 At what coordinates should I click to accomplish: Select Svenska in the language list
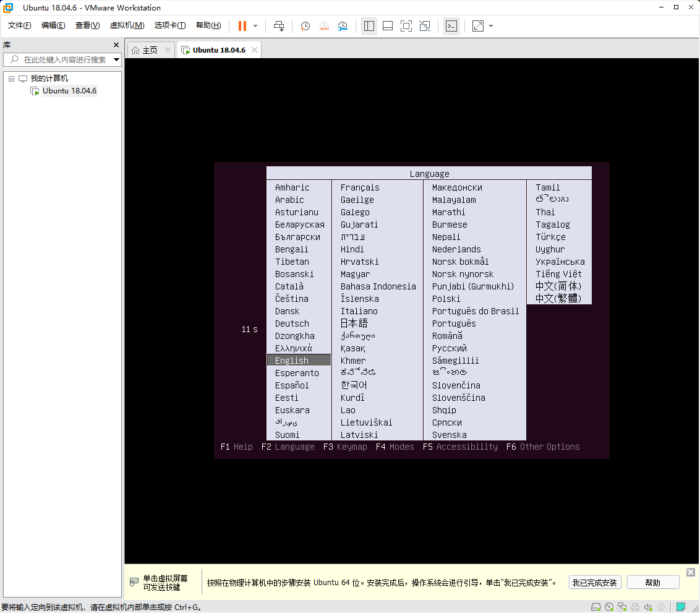pos(449,435)
